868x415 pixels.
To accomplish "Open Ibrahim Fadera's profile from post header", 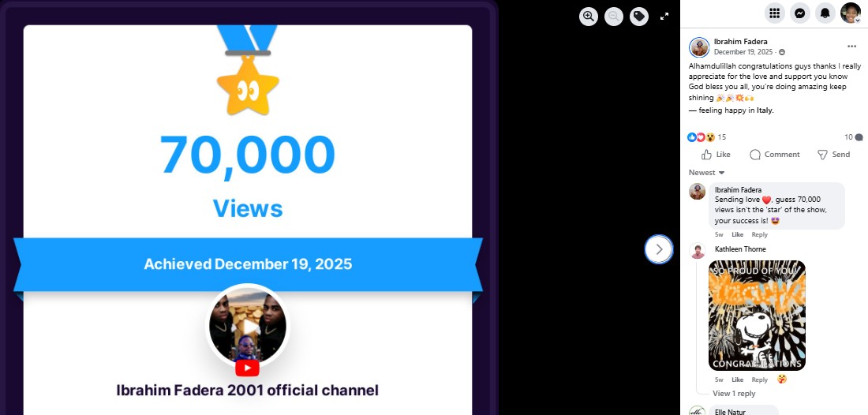I will (740, 42).
